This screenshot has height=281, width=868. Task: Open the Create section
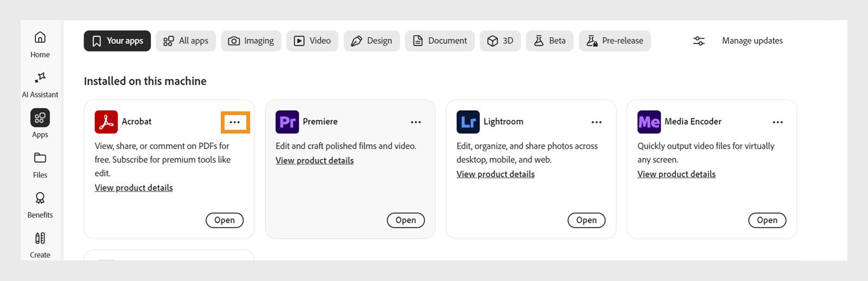(x=40, y=245)
